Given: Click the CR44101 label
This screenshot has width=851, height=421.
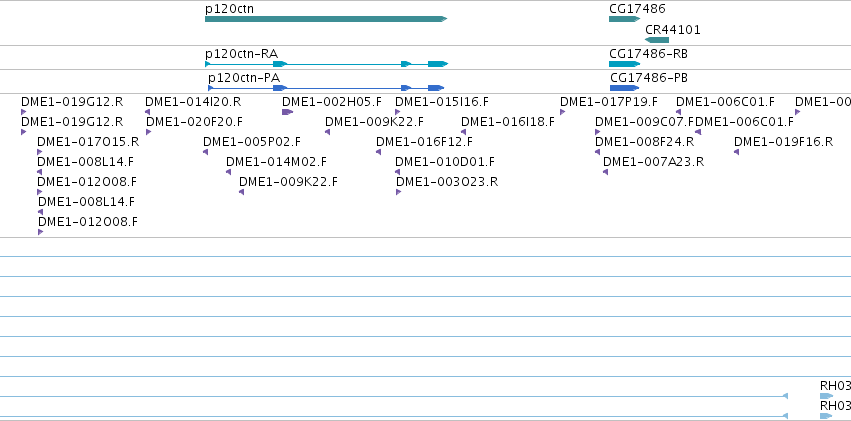Looking at the screenshot, I should point(673,30).
